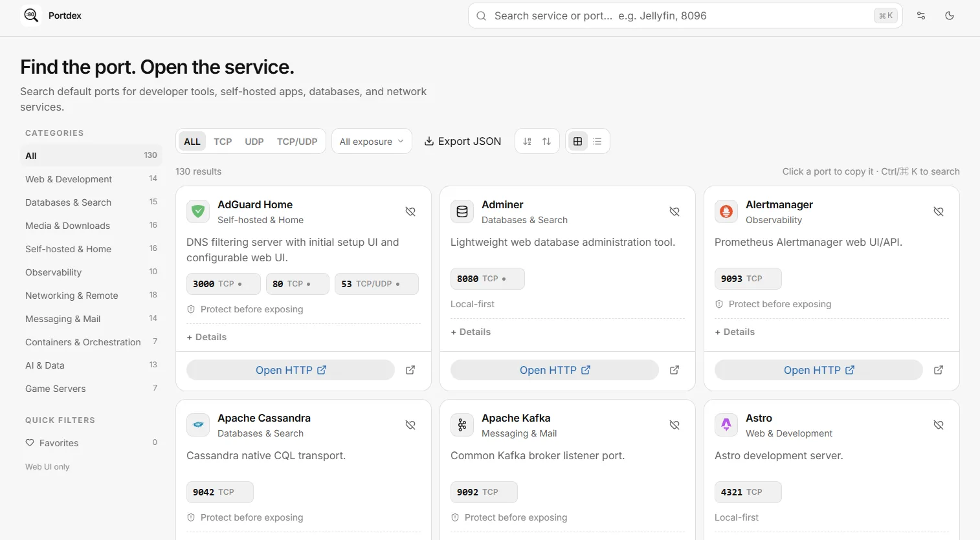Image resolution: width=980 pixels, height=540 pixels.
Task: Copy Apache Kafka port 9092
Action: coord(484,492)
